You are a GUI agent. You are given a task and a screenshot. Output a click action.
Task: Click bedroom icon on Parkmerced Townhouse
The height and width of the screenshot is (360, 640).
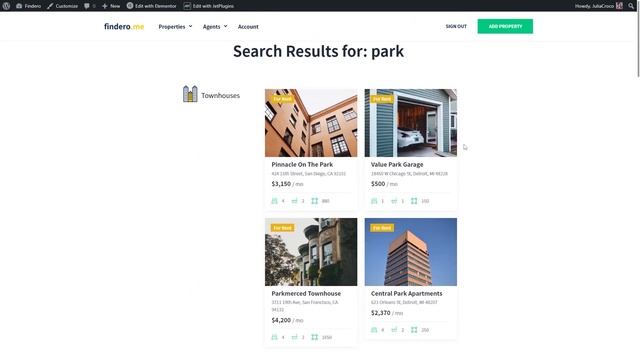click(x=275, y=337)
